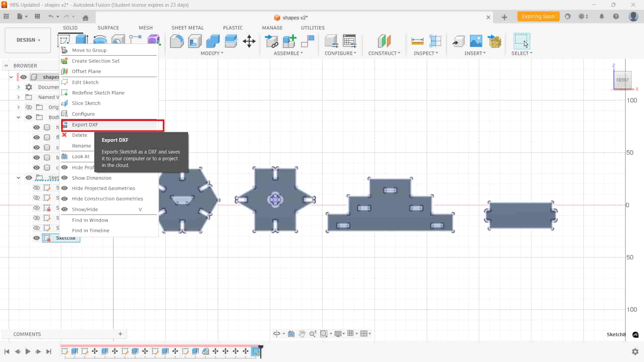Choose Export DXF from context menu
Screen dimensions: 644x362
[85, 125]
